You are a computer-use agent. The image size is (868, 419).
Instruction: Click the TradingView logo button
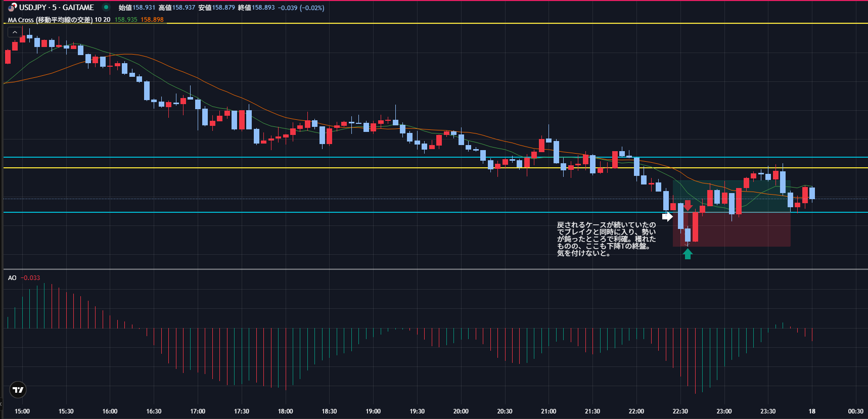pos(18,390)
